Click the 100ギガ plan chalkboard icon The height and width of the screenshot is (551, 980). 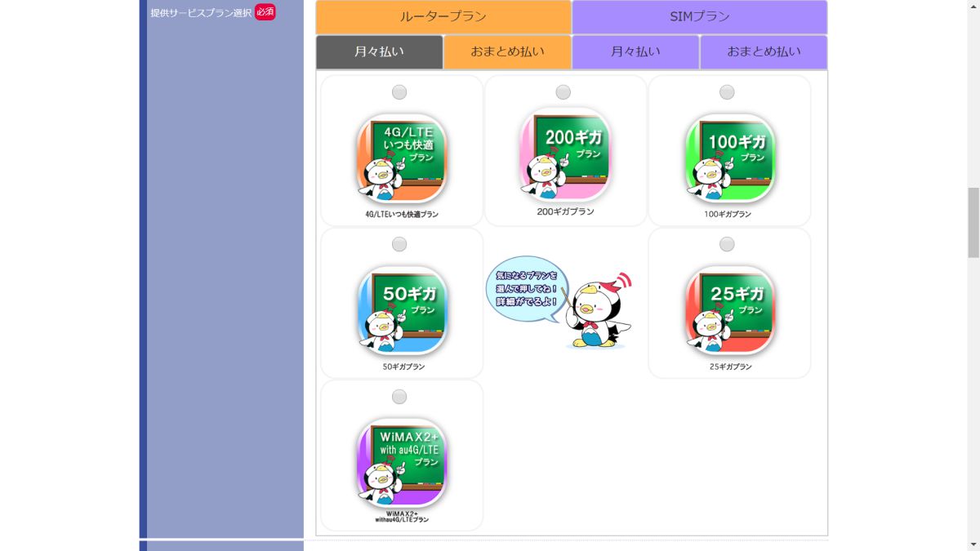(729, 158)
